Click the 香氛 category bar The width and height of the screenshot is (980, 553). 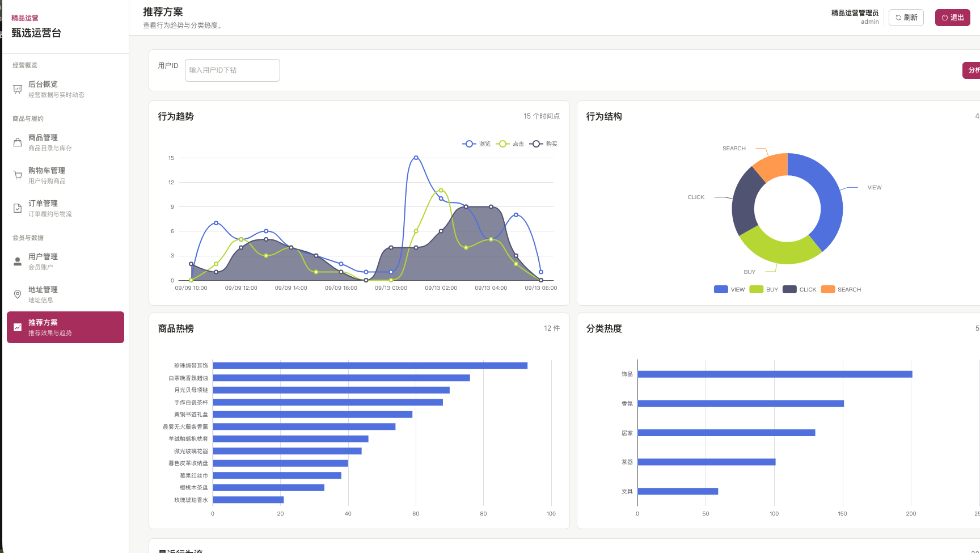(x=741, y=404)
